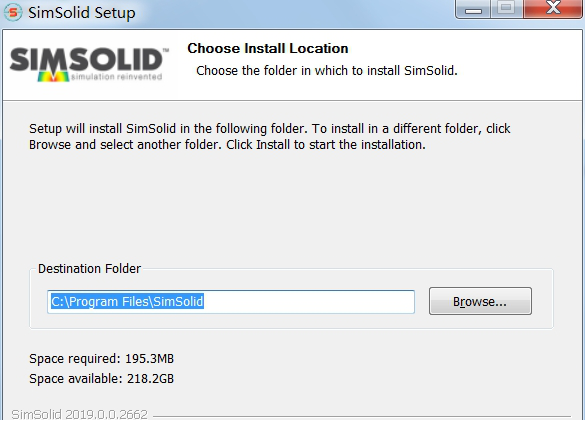Image resolution: width=585 pixels, height=436 pixels.
Task: Click the disabled maximize button
Action: click(x=507, y=9)
